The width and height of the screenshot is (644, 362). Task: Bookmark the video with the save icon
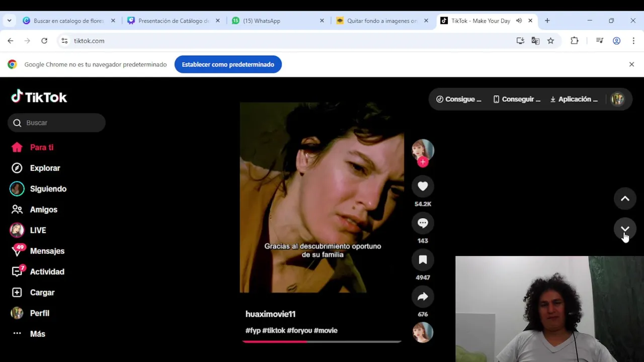point(423,260)
